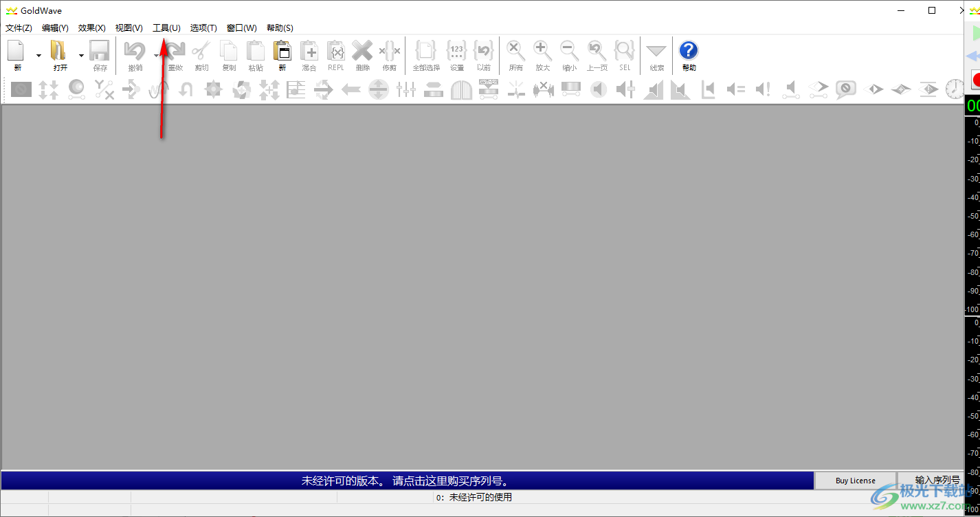Click the U-turn arrow effect icon
Image resolution: width=980 pixels, height=517 pixels.
pos(186,89)
